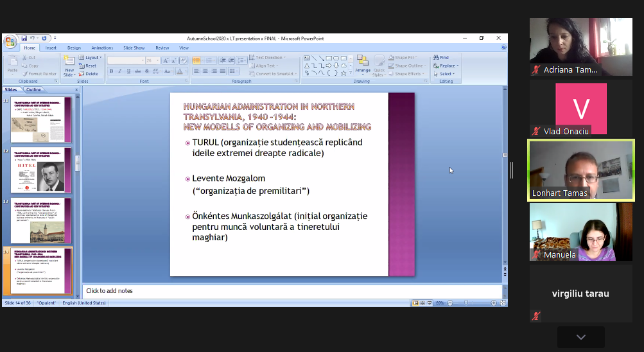644x352 pixels.
Task: Pick the oval shape in gallery
Action: click(x=336, y=58)
